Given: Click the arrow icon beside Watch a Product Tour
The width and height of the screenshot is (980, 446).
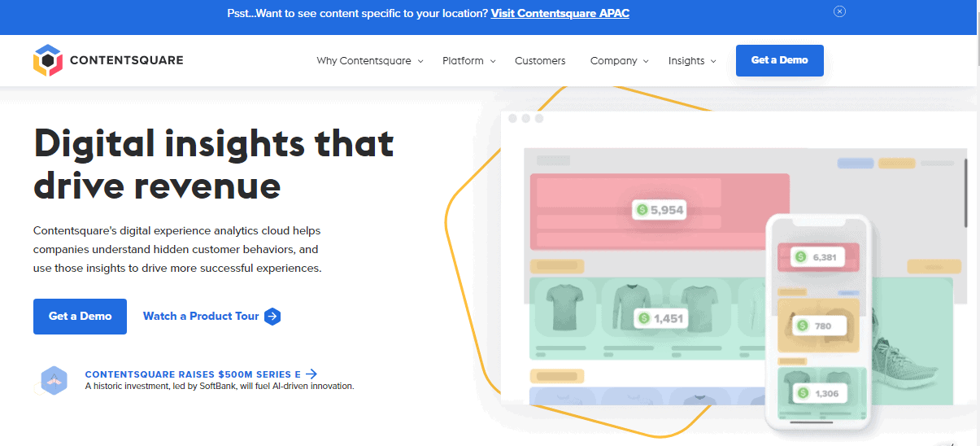Looking at the screenshot, I should [x=272, y=316].
